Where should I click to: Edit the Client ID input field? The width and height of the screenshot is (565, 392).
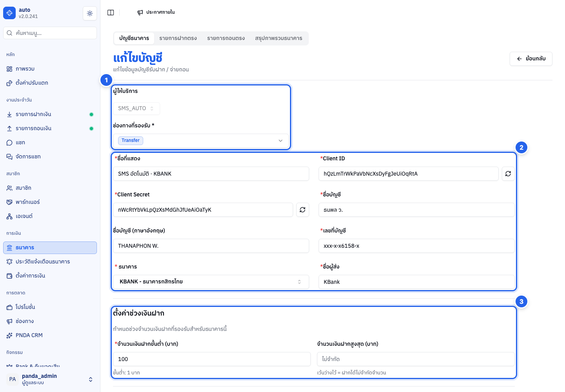(408, 174)
